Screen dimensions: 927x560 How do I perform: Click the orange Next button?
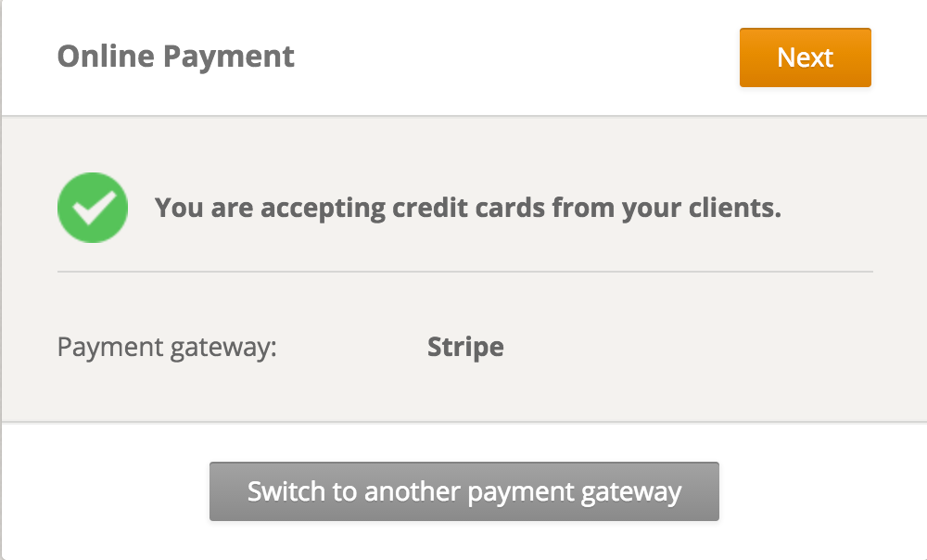pos(806,57)
